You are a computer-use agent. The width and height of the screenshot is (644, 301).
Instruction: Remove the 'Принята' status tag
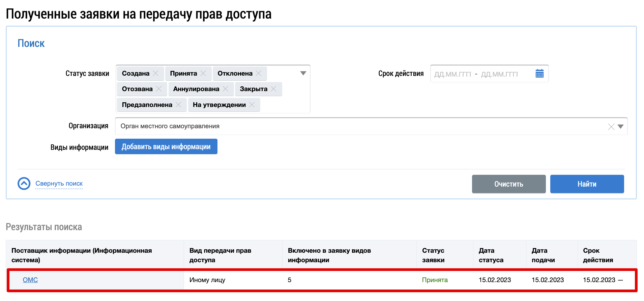(x=203, y=73)
